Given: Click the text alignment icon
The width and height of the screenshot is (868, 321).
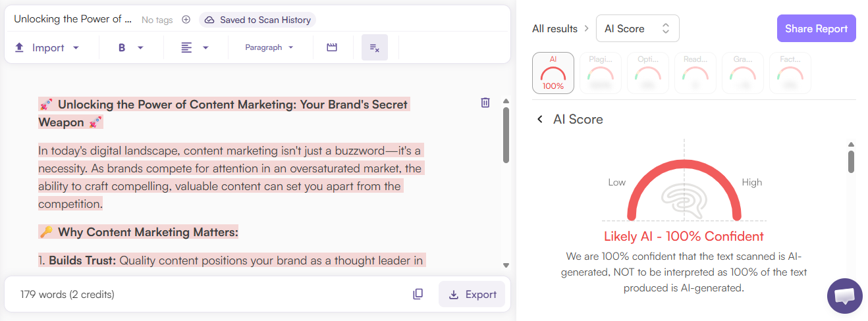Looking at the screenshot, I should [x=187, y=47].
